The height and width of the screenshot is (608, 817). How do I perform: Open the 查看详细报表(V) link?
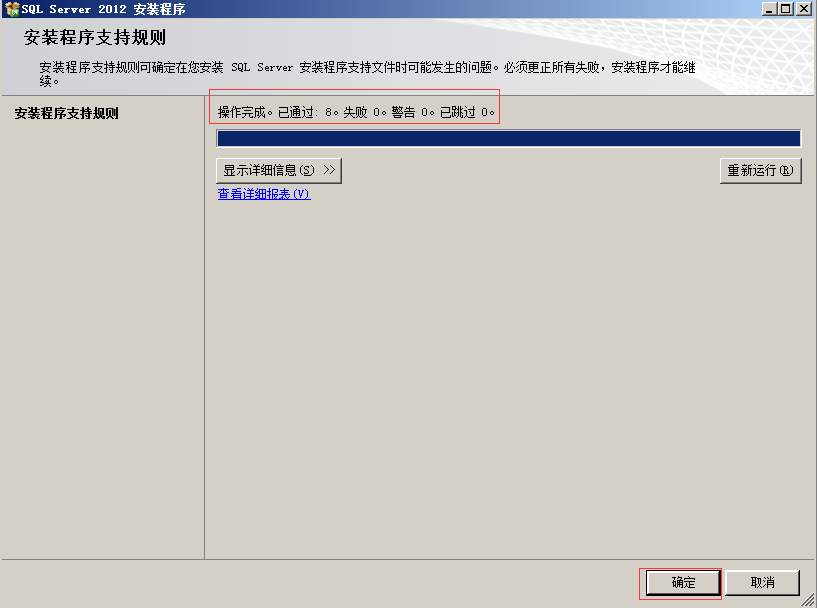tap(264, 194)
